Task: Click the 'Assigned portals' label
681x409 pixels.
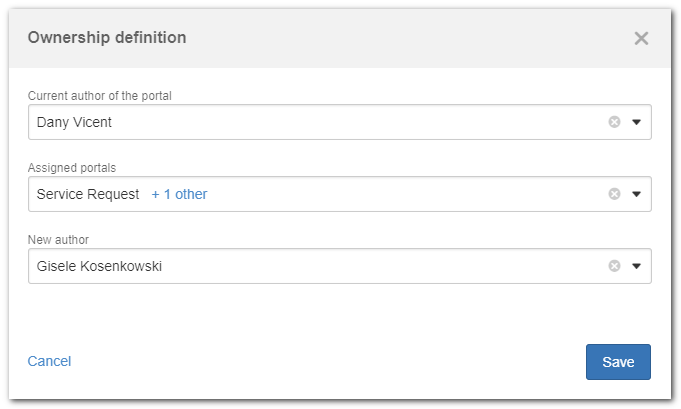Action: (x=72, y=168)
